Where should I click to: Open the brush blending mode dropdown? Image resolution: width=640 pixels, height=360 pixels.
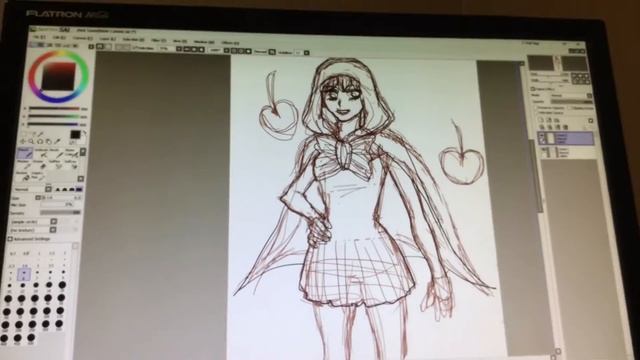(x=48, y=189)
